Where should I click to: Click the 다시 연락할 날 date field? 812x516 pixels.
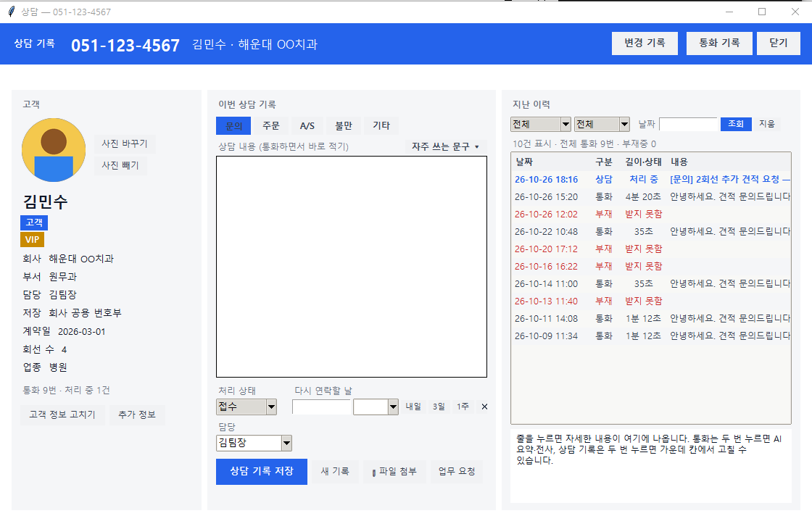point(321,407)
